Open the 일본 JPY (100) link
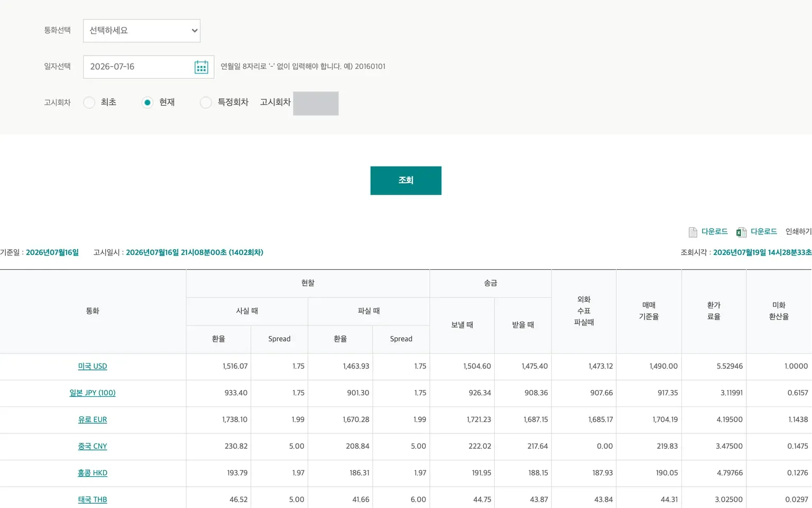This screenshot has width=812, height=508. click(93, 393)
